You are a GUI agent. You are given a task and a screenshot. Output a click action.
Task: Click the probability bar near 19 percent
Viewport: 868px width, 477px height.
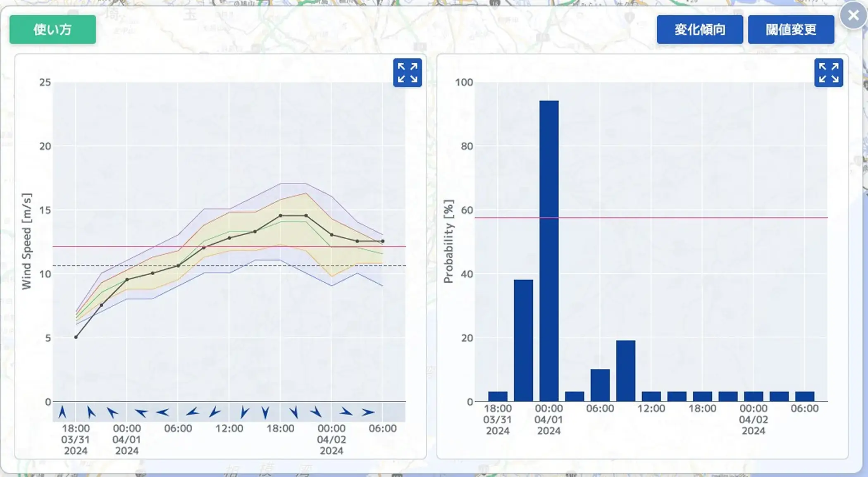tap(625, 371)
